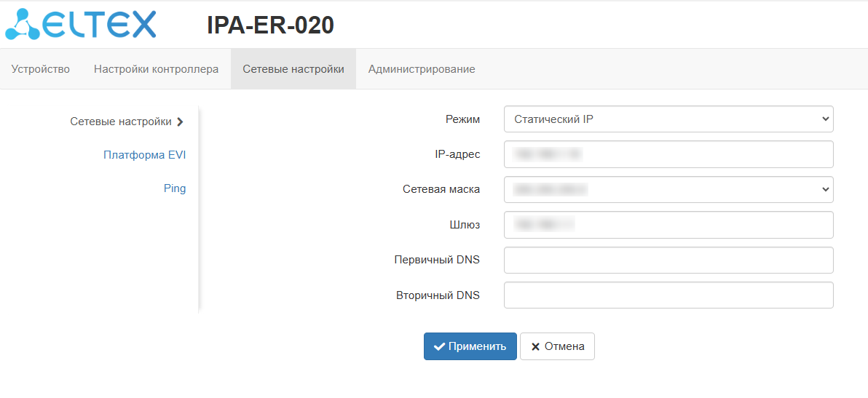Image resolution: width=868 pixels, height=398 pixels.
Task: Click the X icon on Отмена
Action: pyautogui.click(x=535, y=347)
